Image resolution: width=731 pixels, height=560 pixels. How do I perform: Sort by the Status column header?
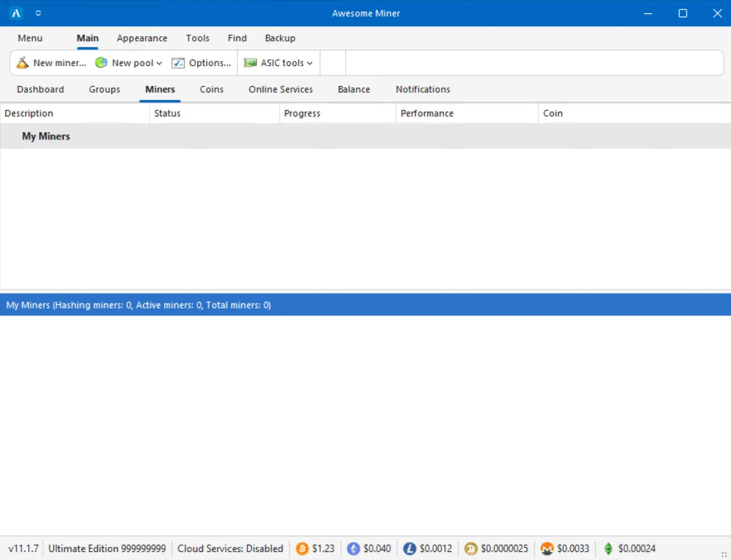[x=214, y=113]
